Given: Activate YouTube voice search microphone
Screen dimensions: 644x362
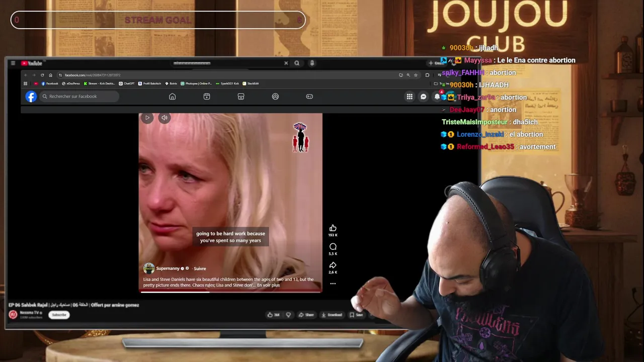Looking at the screenshot, I should (x=312, y=63).
